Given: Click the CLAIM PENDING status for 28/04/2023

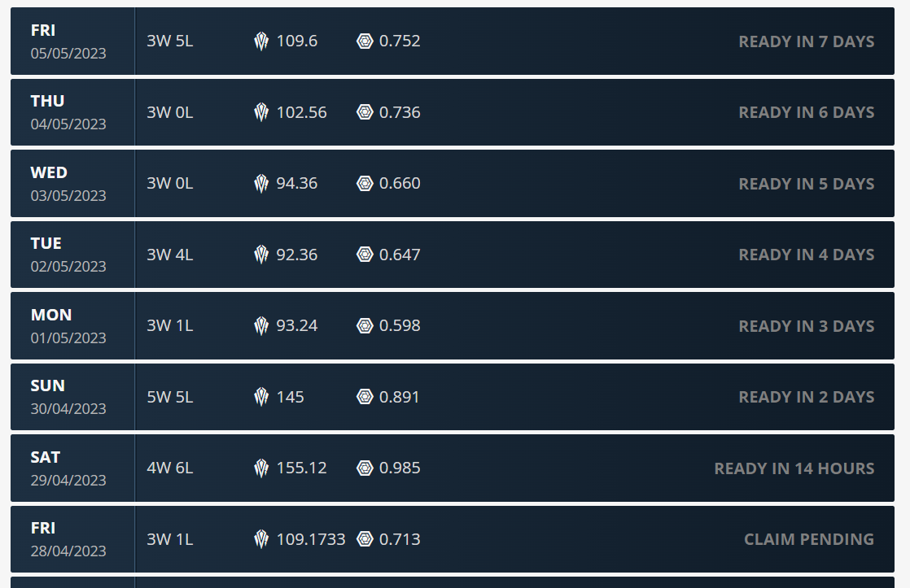Looking at the screenshot, I should point(809,539).
